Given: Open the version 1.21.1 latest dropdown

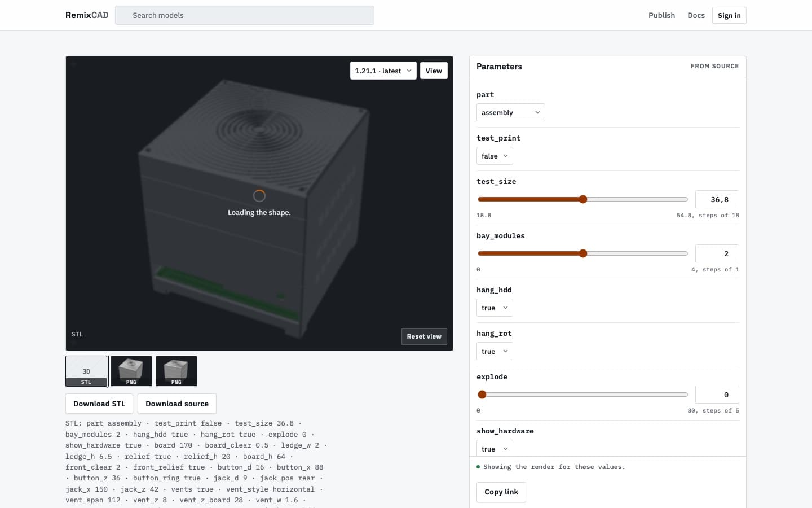Looking at the screenshot, I should coord(383,71).
